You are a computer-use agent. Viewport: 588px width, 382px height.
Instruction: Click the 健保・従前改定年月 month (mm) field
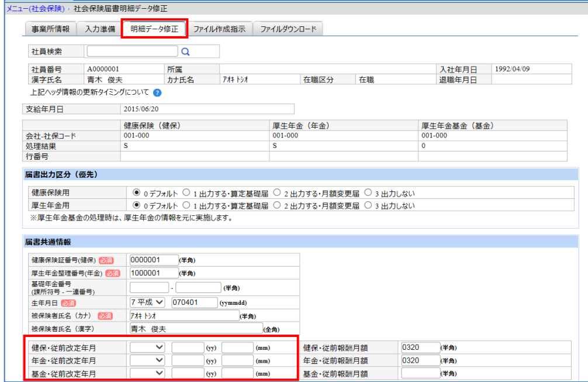(237, 347)
